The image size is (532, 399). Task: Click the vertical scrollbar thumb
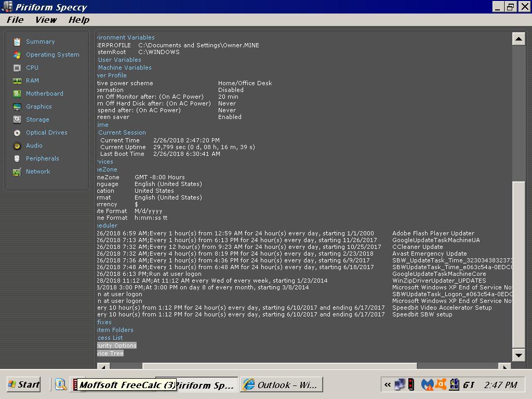(x=518, y=265)
